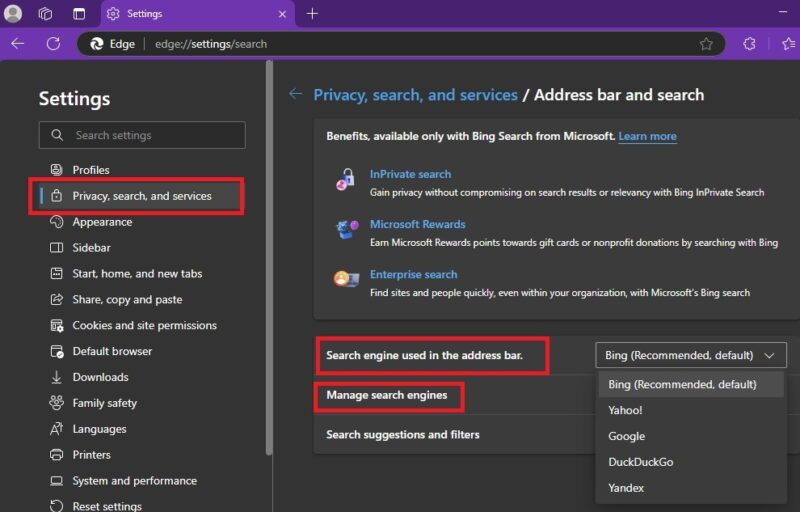
Task: Go back using the browser back arrow
Action: click(x=18, y=44)
